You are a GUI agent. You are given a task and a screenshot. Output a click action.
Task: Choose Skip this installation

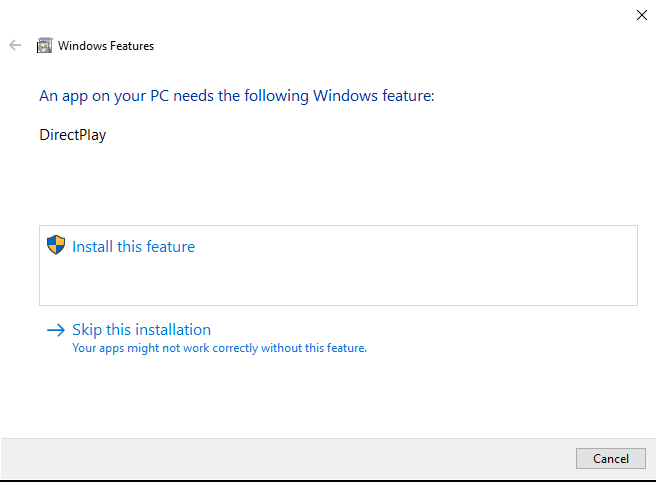coord(141,330)
